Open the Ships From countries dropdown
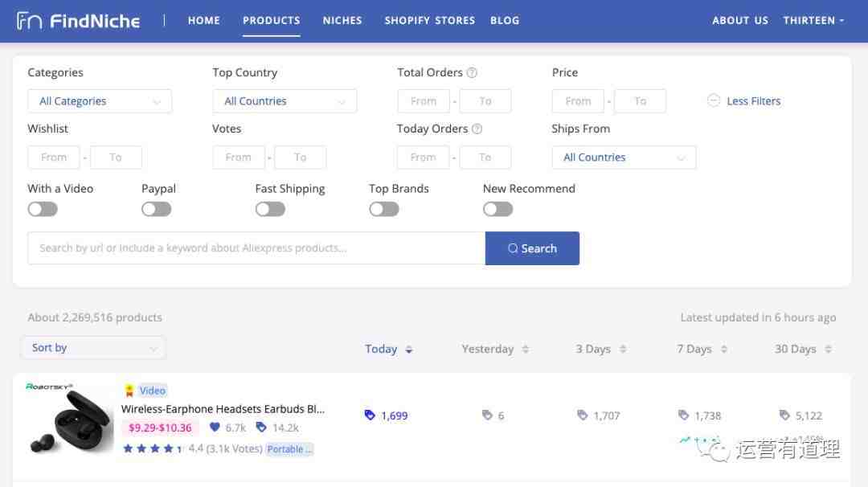 (x=624, y=158)
